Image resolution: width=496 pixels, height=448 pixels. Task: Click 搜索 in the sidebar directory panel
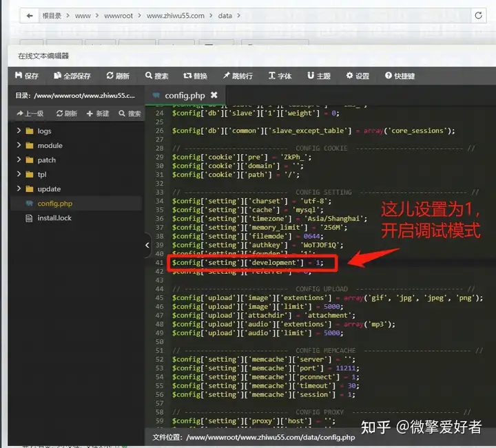[x=130, y=114]
